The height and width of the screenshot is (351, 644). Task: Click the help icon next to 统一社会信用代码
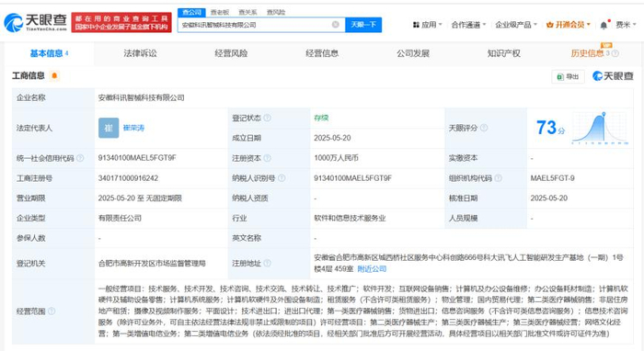80,158
